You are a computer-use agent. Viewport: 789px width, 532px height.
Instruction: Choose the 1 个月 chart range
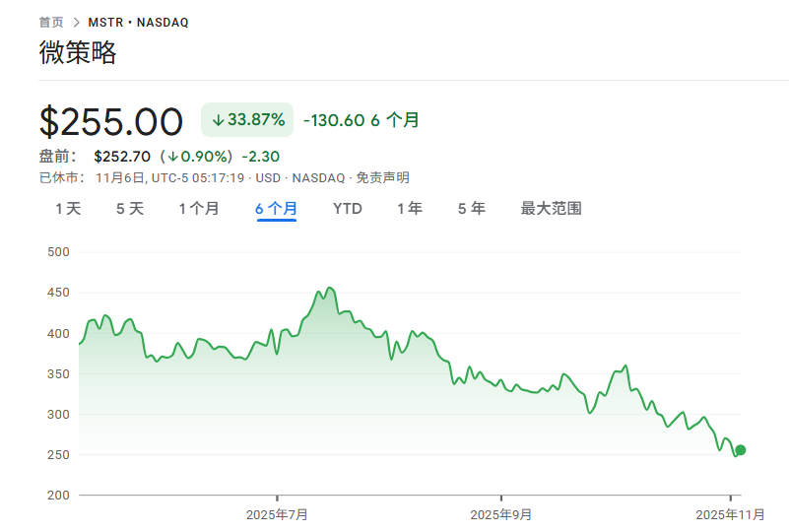coord(198,209)
